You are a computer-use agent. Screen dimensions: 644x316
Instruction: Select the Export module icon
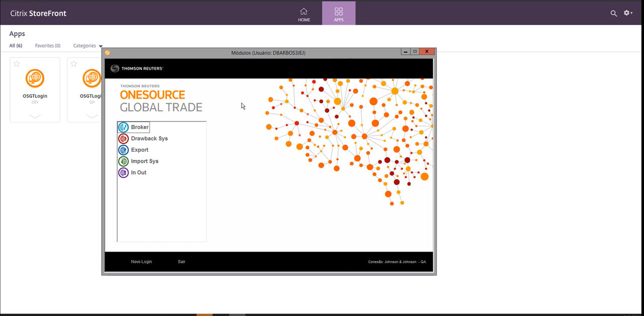123,150
